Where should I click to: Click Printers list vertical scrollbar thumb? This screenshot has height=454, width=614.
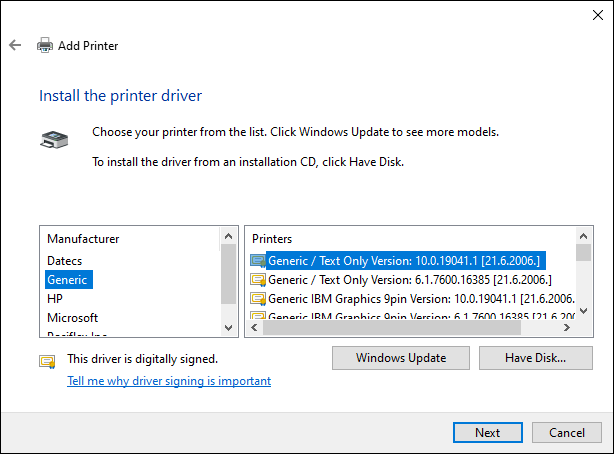583,252
